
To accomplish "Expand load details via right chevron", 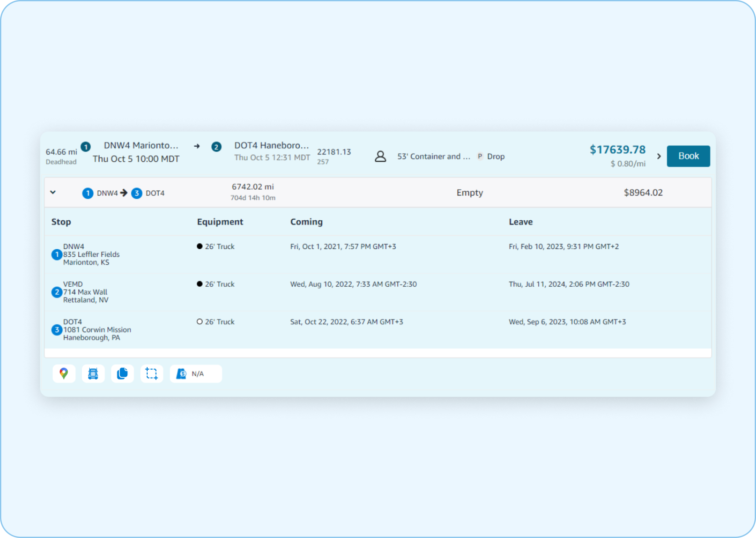I will coord(659,156).
